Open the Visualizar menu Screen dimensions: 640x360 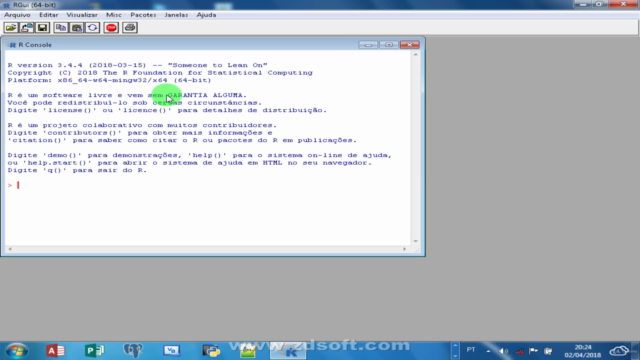tap(82, 15)
